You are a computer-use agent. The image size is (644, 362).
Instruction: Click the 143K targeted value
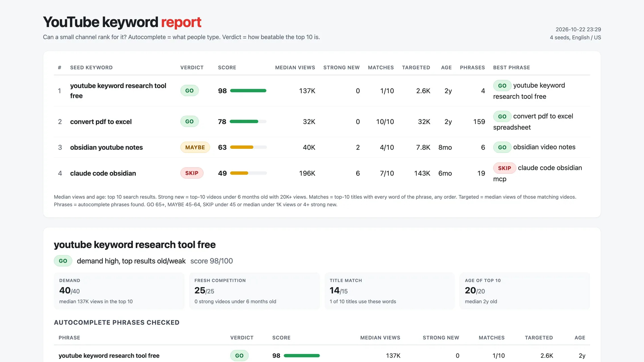click(x=422, y=173)
